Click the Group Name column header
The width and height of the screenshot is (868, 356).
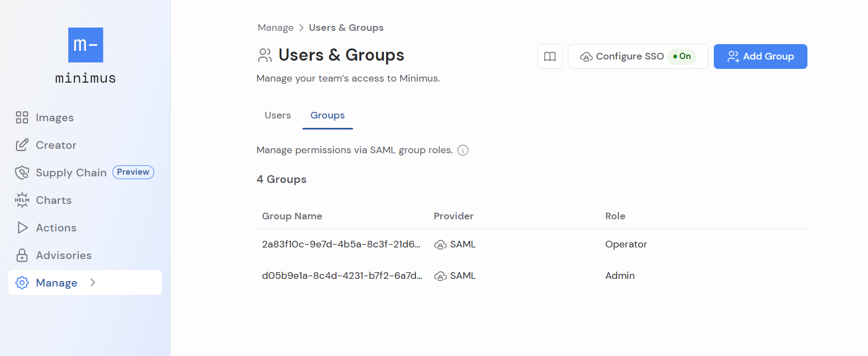tap(292, 216)
